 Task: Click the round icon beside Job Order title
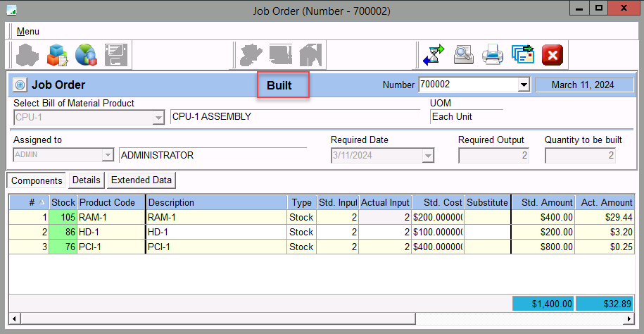(x=20, y=85)
